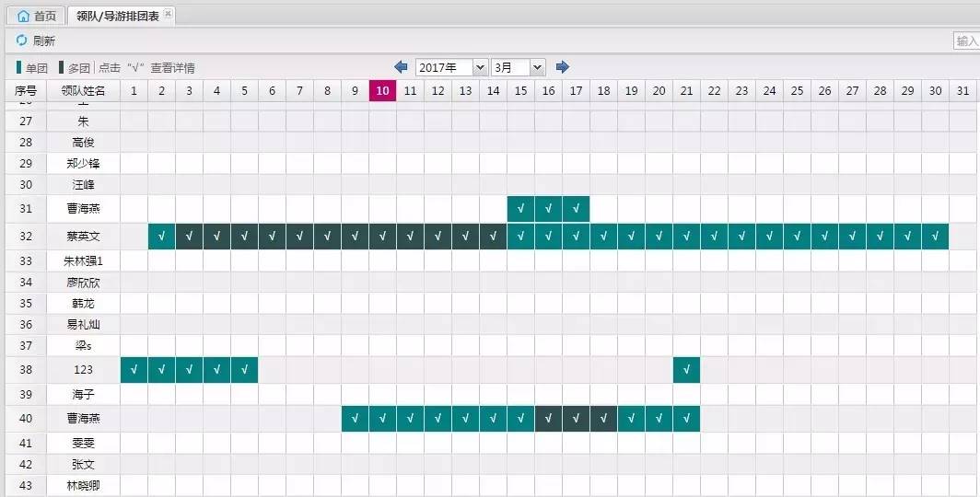Switch to the 首页 tab

(x=37, y=16)
